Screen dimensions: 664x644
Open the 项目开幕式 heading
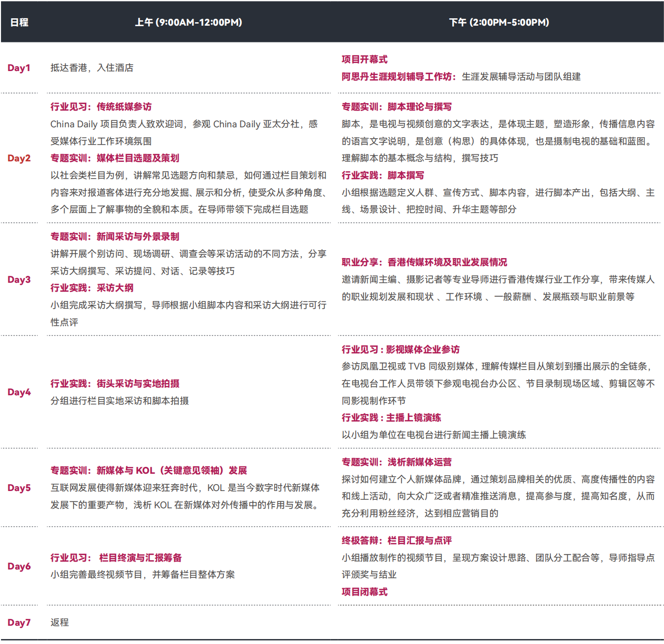(x=364, y=59)
